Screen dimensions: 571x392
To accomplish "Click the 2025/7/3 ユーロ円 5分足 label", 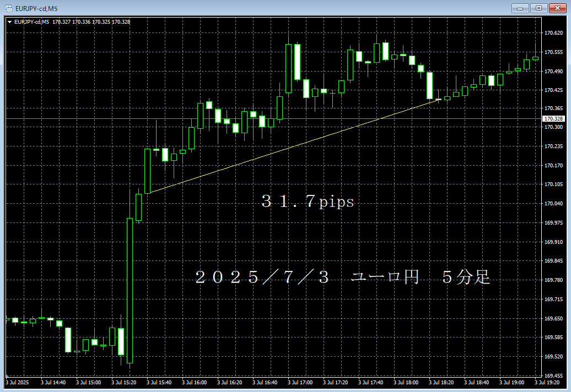I will (343, 277).
